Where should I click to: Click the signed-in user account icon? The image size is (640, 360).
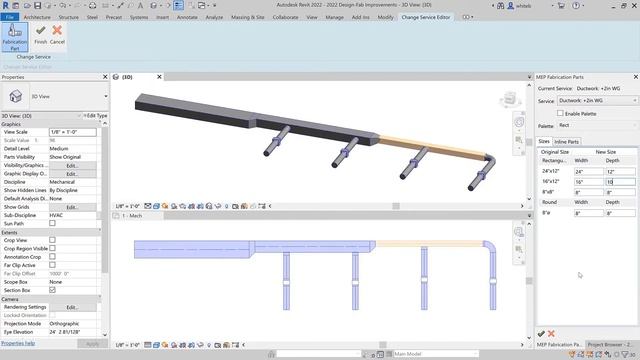tap(511, 6)
